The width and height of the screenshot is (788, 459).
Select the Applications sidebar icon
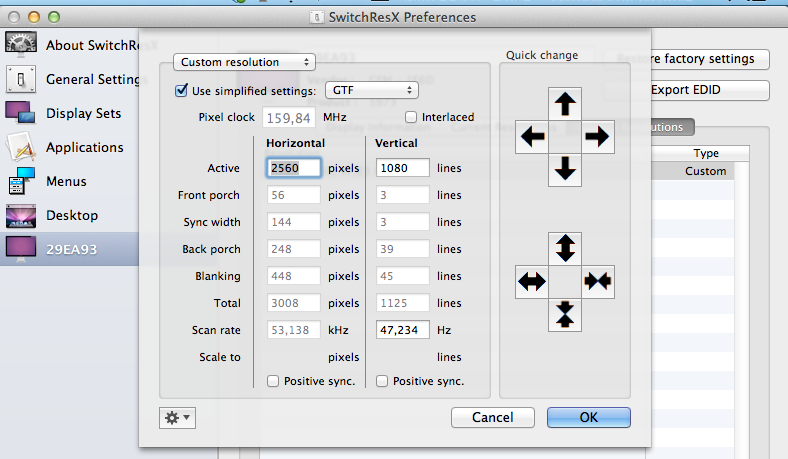click(21, 147)
